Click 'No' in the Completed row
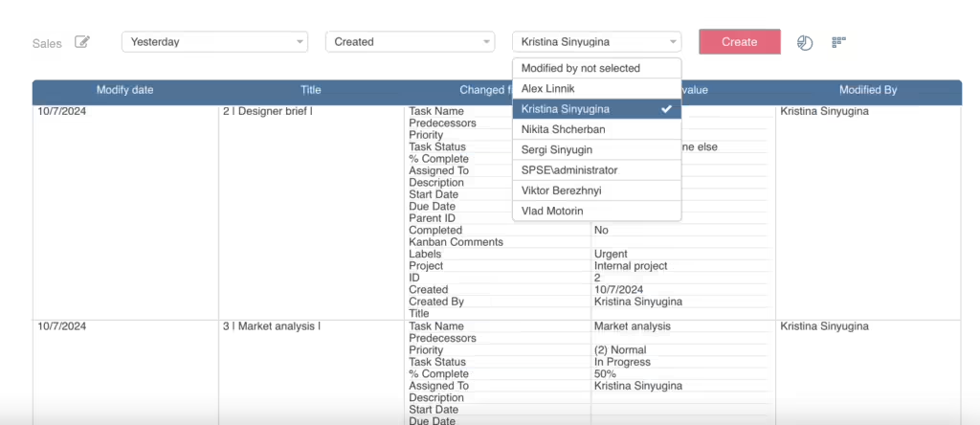This screenshot has height=425, width=980. (x=601, y=230)
